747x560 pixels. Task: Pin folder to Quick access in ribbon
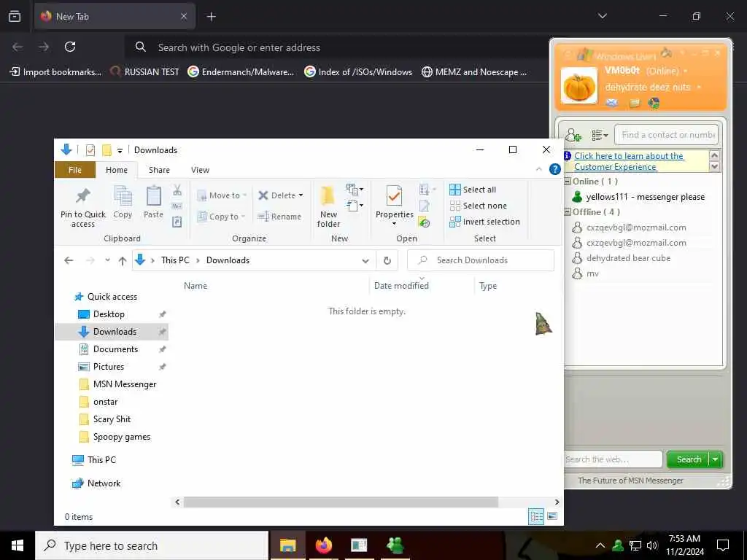click(x=83, y=206)
